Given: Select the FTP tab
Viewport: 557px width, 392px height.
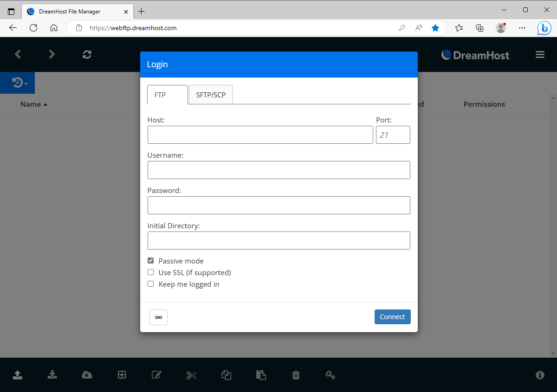Looking at the screenshot, I should pyautogui.click(x=168, y=95).
